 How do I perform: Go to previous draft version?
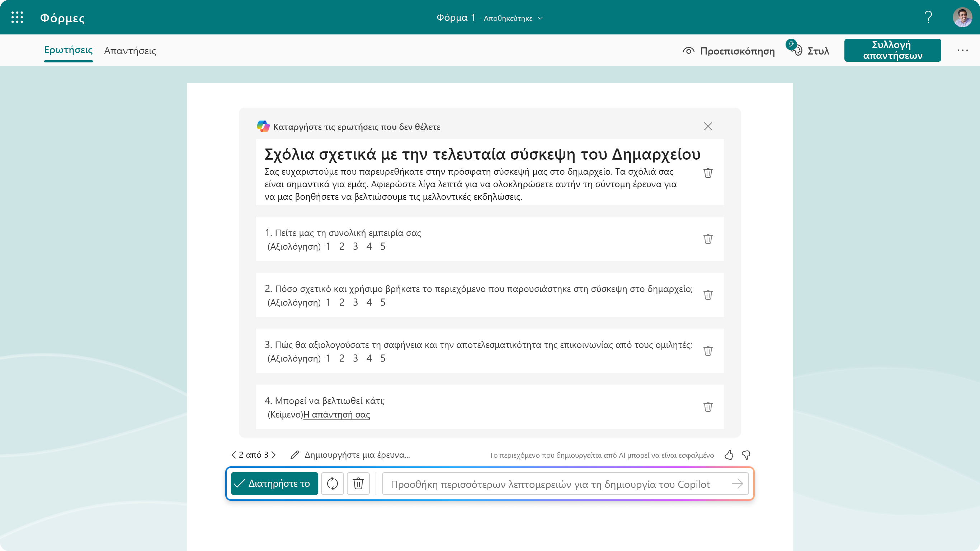coord(234,455)
